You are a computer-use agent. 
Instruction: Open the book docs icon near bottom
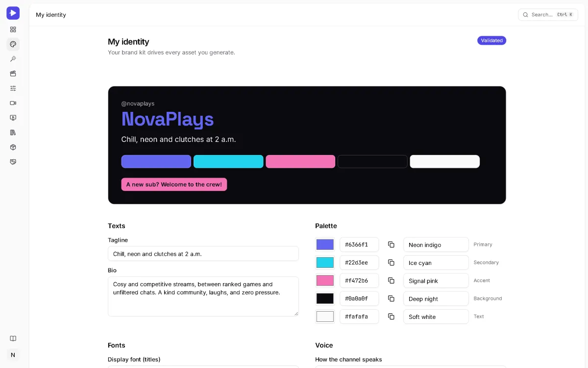[x=13, y=339]
